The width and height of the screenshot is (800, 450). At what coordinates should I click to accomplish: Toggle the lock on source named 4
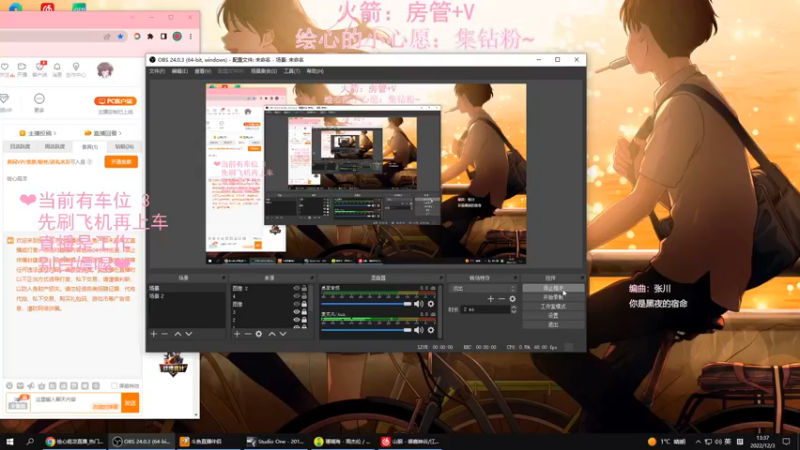[304, 296]
